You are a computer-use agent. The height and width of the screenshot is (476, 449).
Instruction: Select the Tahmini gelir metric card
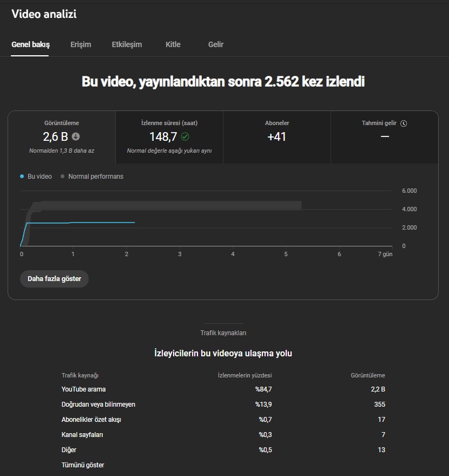pos(385,137)
